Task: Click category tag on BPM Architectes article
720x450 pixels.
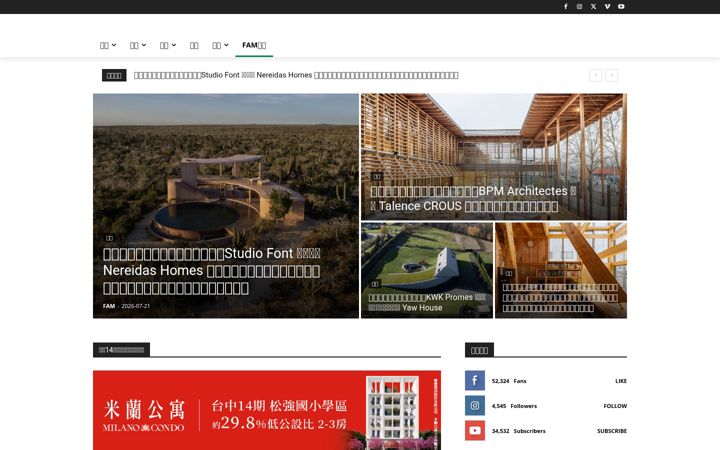Action: [377, 176]
